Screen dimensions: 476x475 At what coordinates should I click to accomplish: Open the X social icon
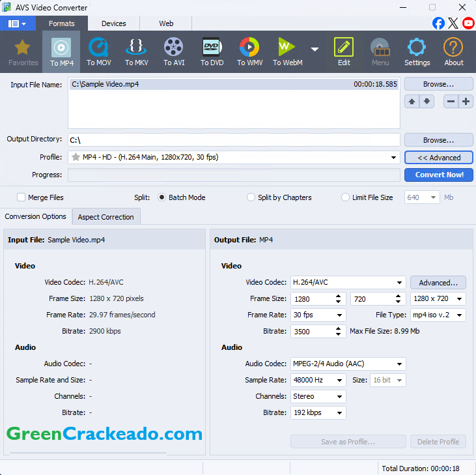(453, 23)
